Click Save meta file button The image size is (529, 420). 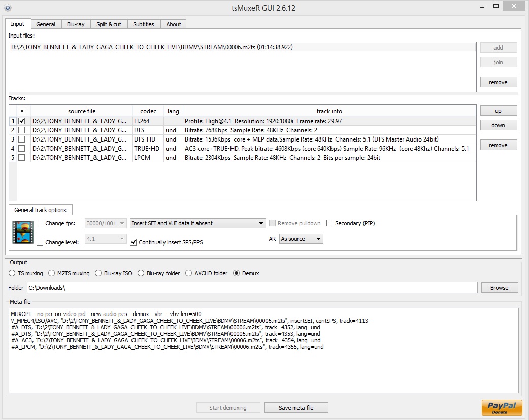(x=296, y=408)
